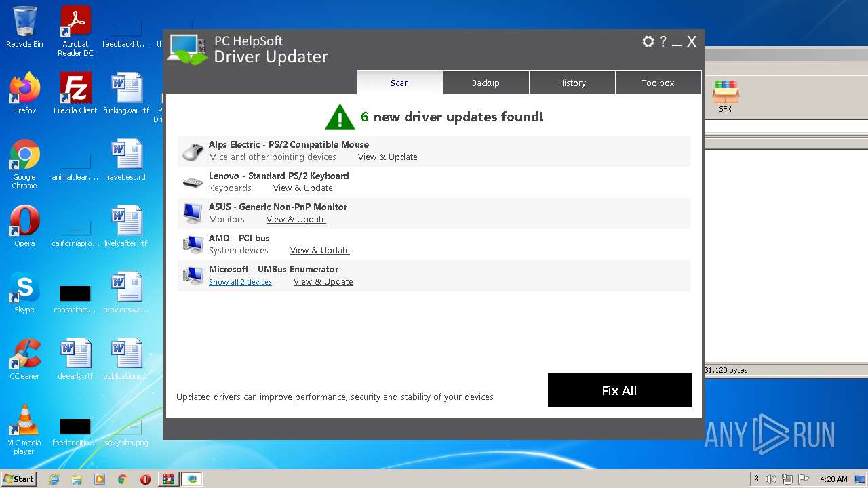Launch Skype desktop shortcut
This screenshot has width=868, height=488.
point(24,293)
